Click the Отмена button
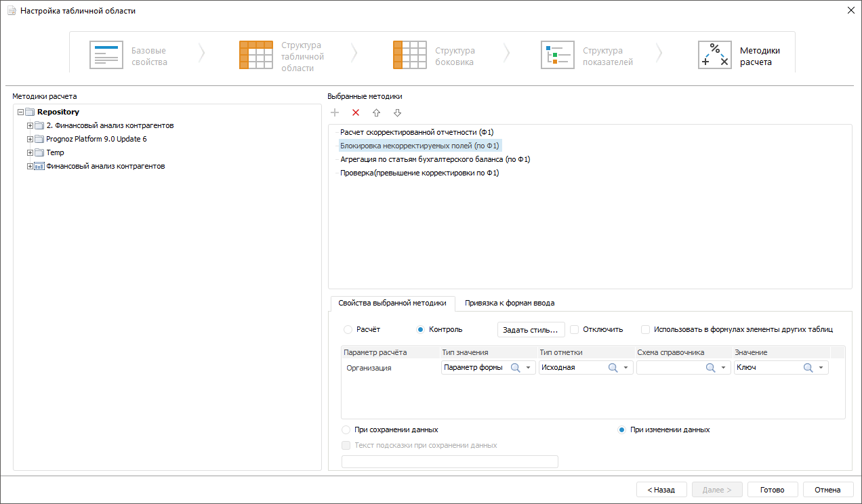This screenshot has height=504, width=862. (828, 490)
